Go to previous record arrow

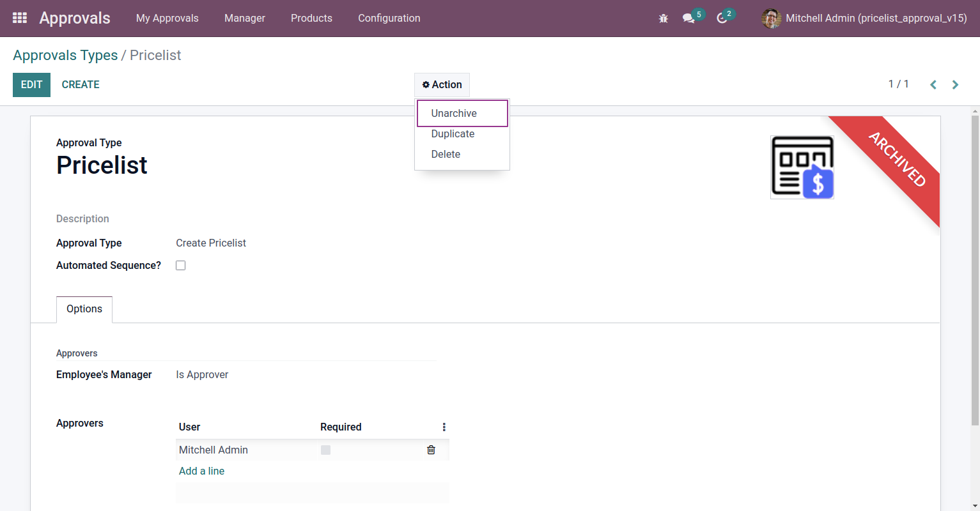coord(933,84)
